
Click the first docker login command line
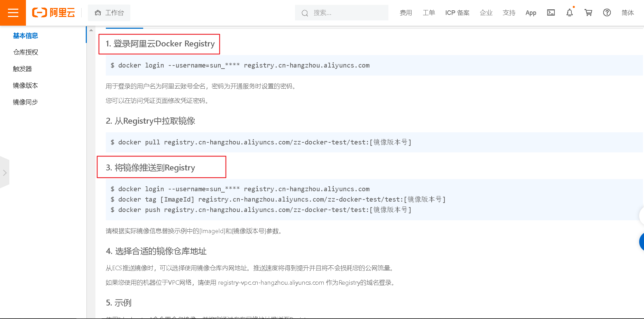tap(240, 65)
